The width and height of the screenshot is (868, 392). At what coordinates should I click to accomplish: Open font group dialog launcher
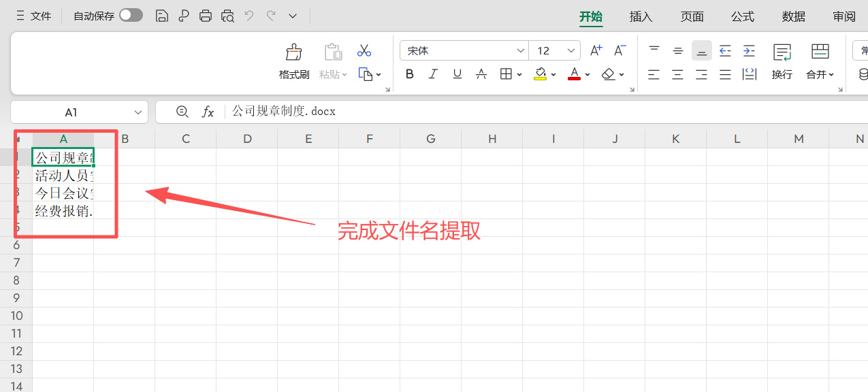[632, 89]
